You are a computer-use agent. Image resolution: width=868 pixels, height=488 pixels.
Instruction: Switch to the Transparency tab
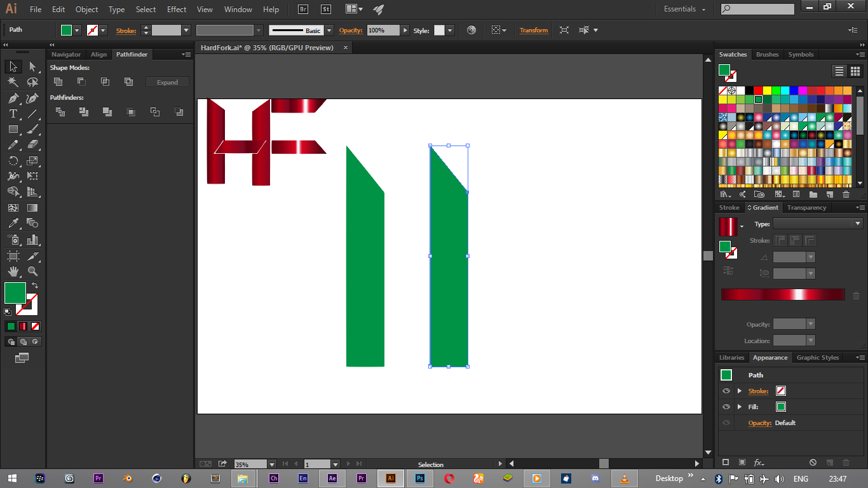[x=806, y=208]
